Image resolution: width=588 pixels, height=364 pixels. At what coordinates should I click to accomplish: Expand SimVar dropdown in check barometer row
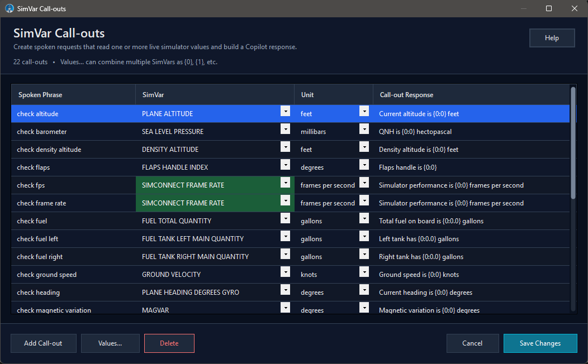[286, 129]
